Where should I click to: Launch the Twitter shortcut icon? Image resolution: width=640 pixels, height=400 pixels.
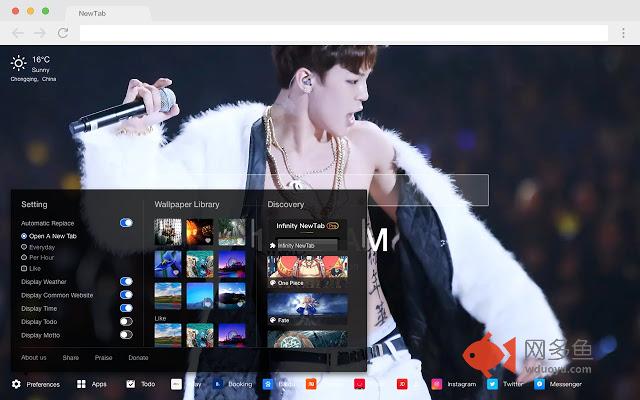[492, 384]
